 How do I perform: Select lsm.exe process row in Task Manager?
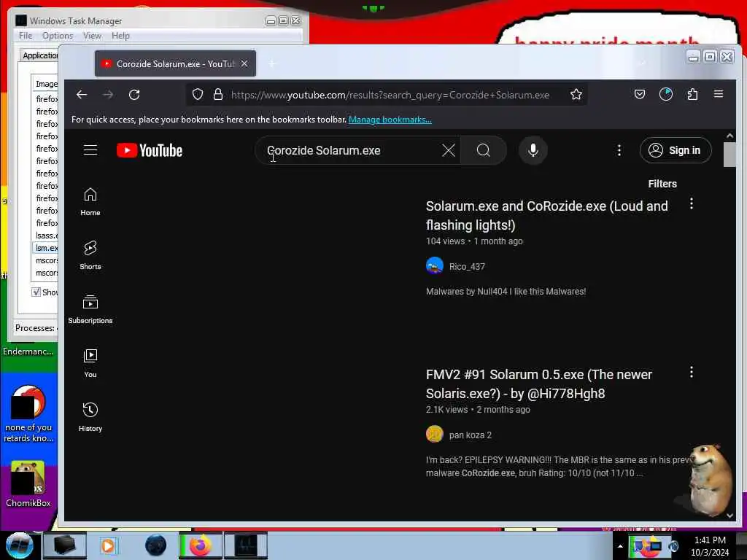46,248
